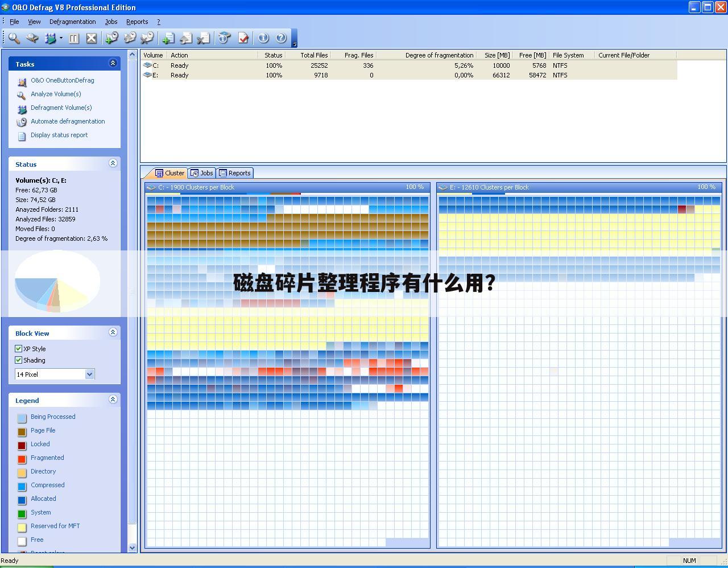
Task: Click the checkmark document toolbar icon
Action: click(x=243, y=38)
